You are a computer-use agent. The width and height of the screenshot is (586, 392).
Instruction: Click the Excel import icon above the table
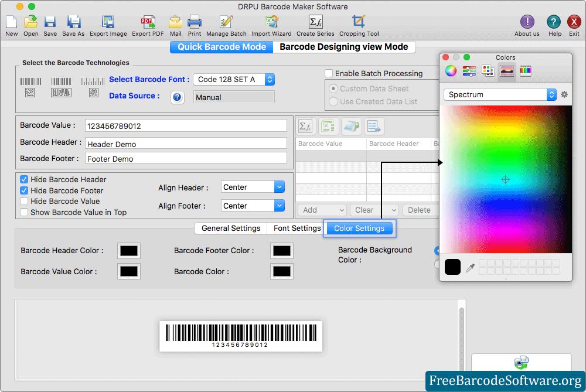coord(329,127)
